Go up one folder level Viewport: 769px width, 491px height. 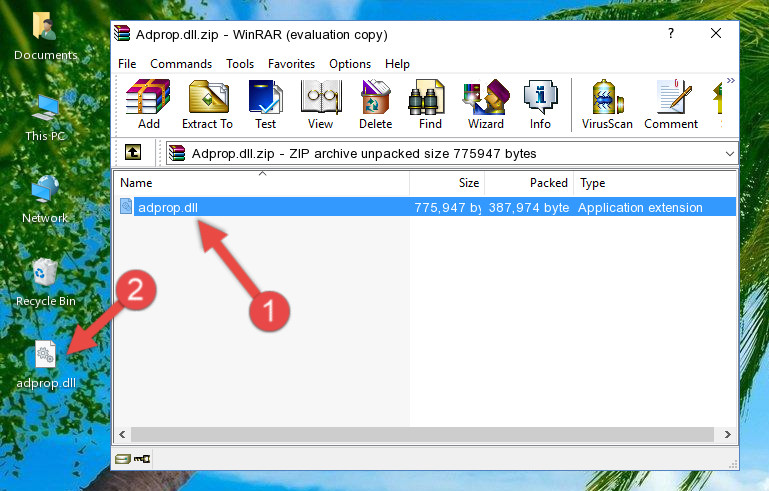pos(133,153)
